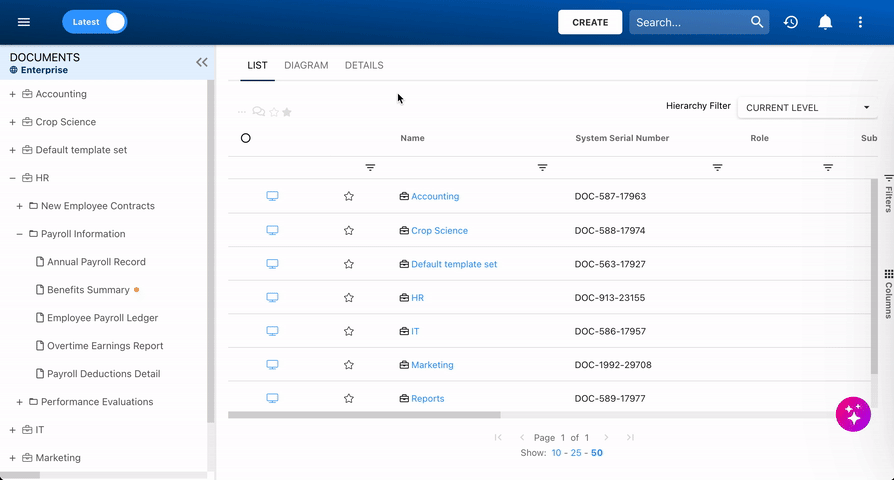Open the Name column filter icon
The image size is (894, 480).
(542, 168)
